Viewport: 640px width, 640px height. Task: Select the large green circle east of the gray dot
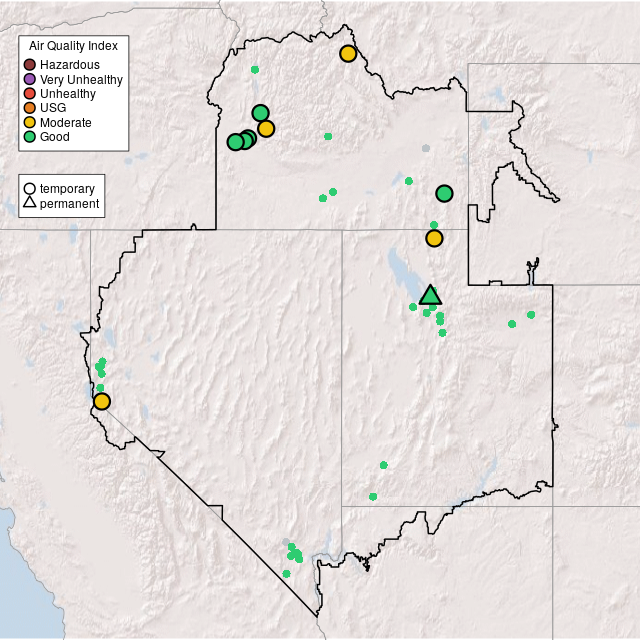444,193
